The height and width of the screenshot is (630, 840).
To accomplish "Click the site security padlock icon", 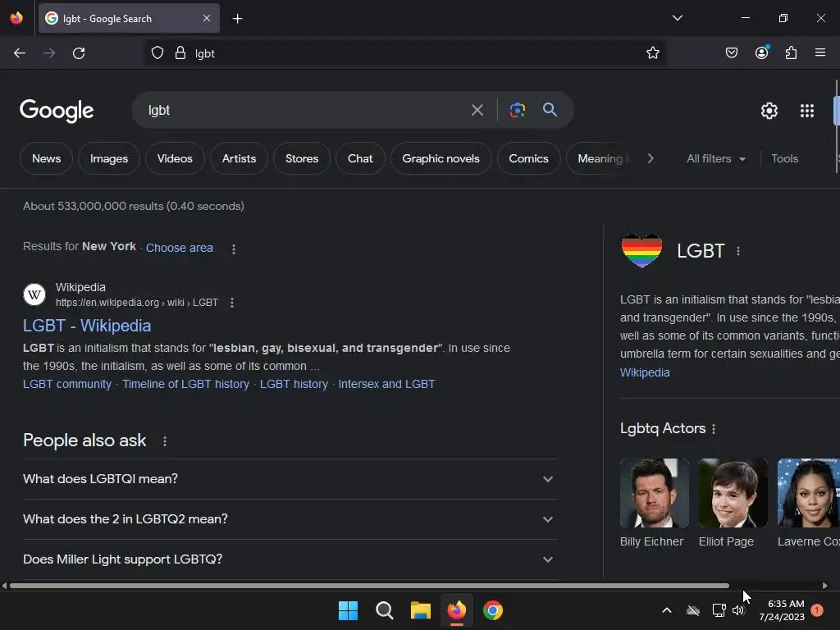I will pyautogui.click(x=180, y=53).
